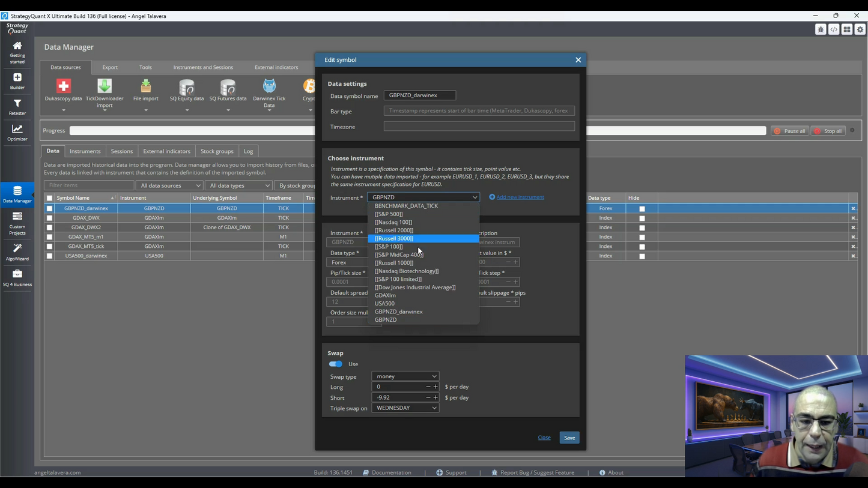Click the Close link in the dialog
This screenshot has width=868, height=488.
544,438
